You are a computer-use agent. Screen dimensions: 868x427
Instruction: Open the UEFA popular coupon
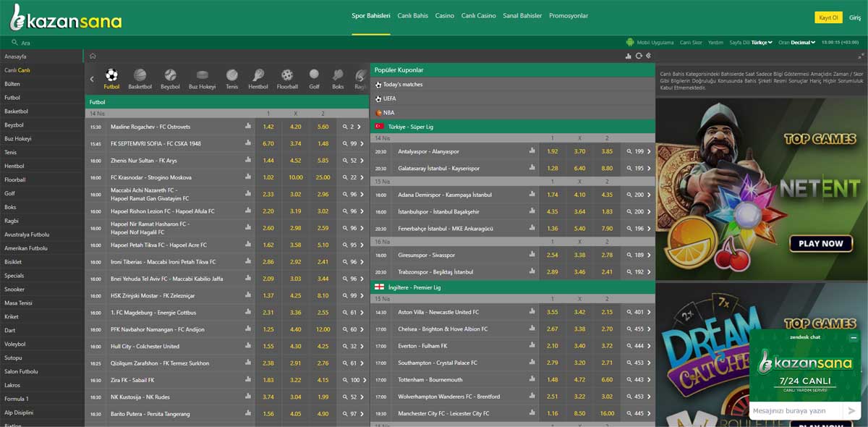(512, 98)
